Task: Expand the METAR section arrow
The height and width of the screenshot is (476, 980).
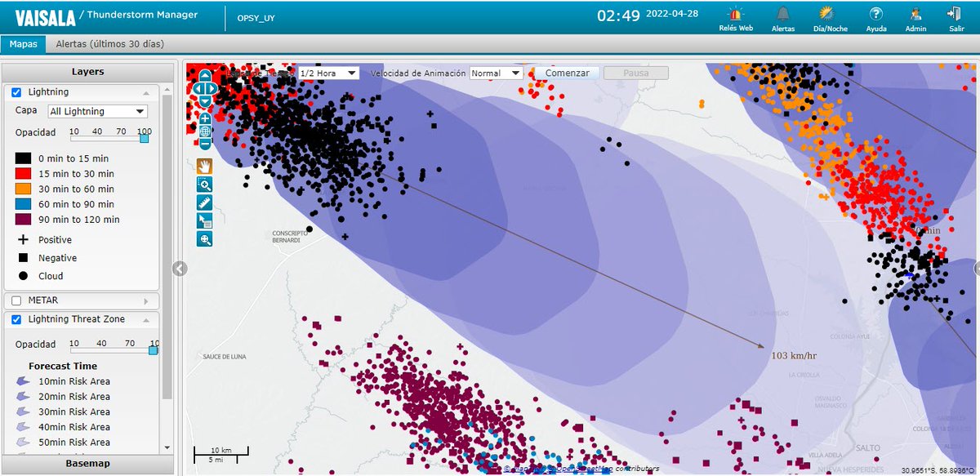Action: (x=145, y=300)
